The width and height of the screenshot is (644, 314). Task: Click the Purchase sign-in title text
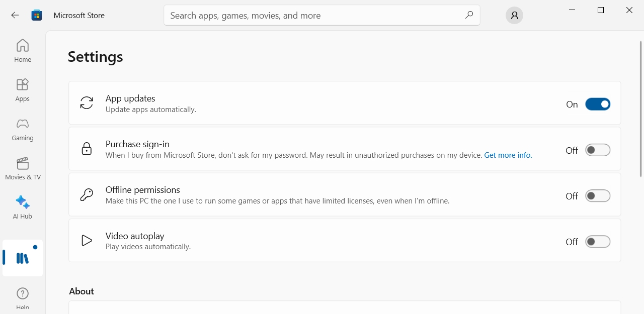(137, 144)
